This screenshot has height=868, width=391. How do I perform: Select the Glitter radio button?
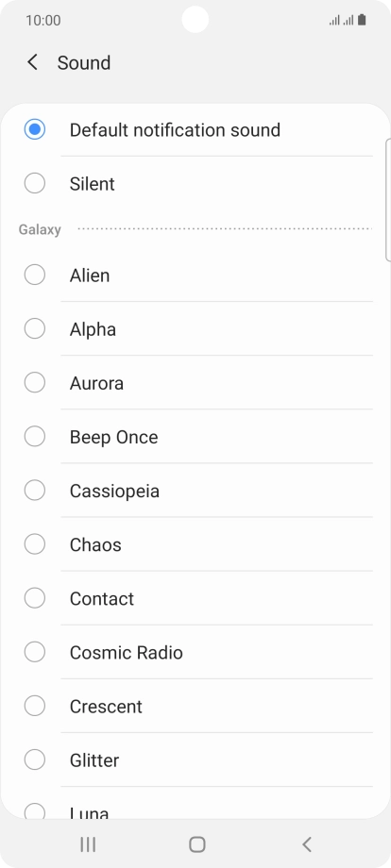click(34, 759)
